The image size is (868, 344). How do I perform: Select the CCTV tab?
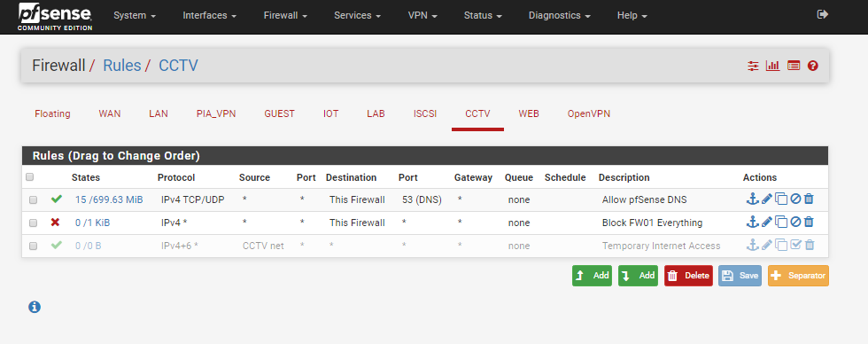pyautogui.click(x=477, y=113)
